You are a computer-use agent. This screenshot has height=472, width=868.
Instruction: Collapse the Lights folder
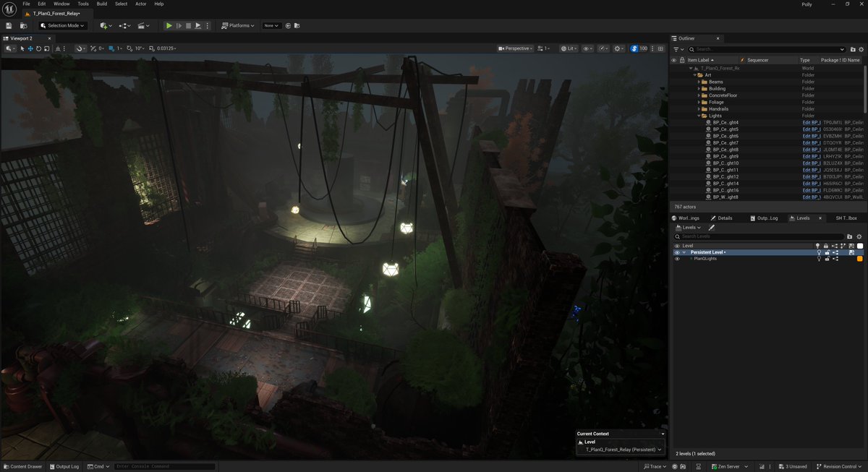click(699, 116)
